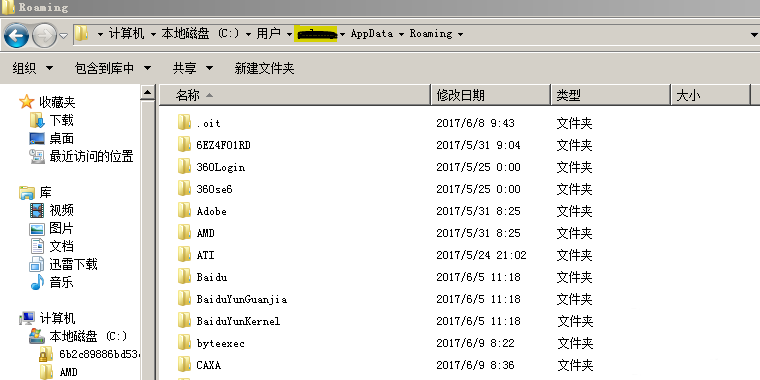The image size is (760, 380).
Task: Sort by 名称 column header
Action: 295,95
